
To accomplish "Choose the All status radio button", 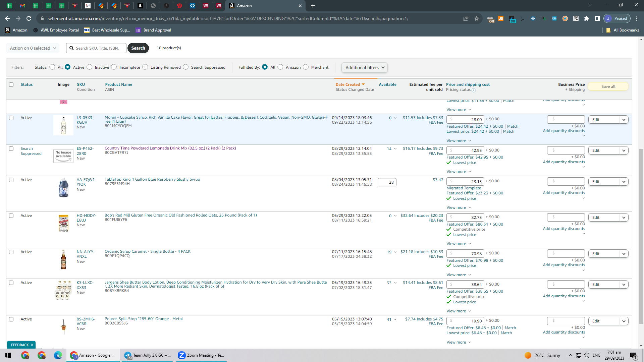I will coord(52,67).
